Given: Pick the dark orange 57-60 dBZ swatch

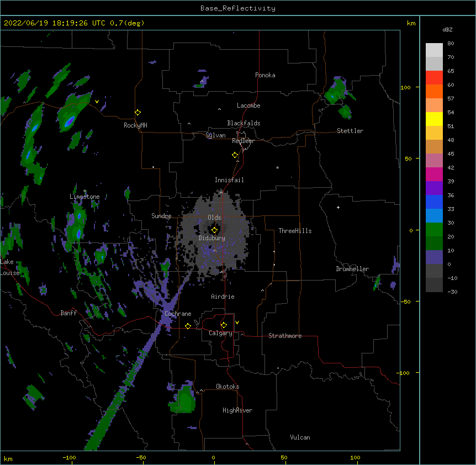Looking at the screenshot, I should (x=434, y=91).
